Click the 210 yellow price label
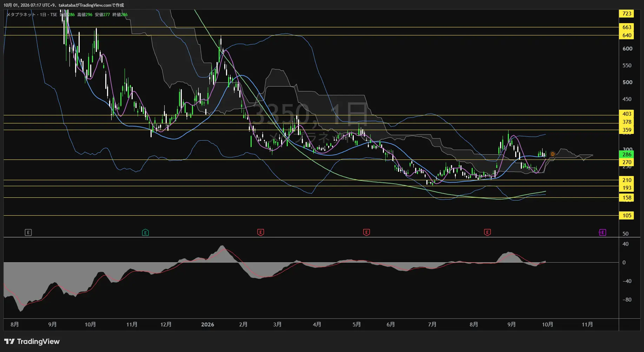The width and height of the screenshot is (644, 352). (x=627, y=180)
